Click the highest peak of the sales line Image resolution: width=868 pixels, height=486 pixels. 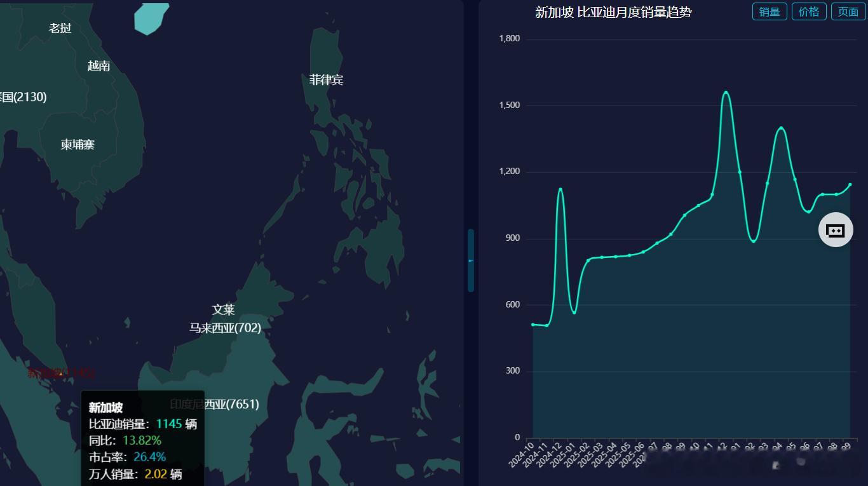pyautogui.click(x=726, y=92)
